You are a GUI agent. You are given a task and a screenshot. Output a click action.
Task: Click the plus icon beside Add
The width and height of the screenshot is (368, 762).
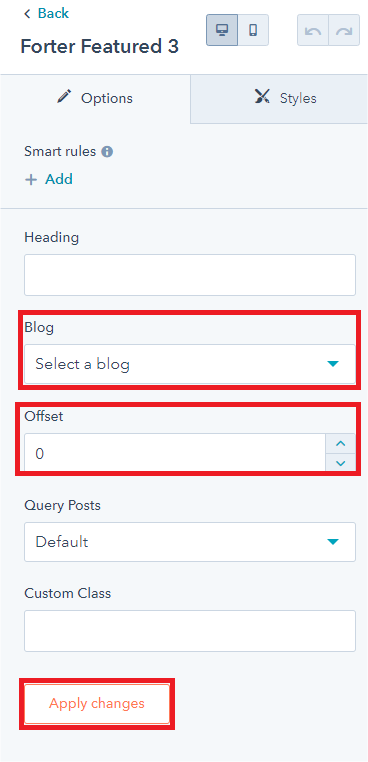(x=31, y=180)
